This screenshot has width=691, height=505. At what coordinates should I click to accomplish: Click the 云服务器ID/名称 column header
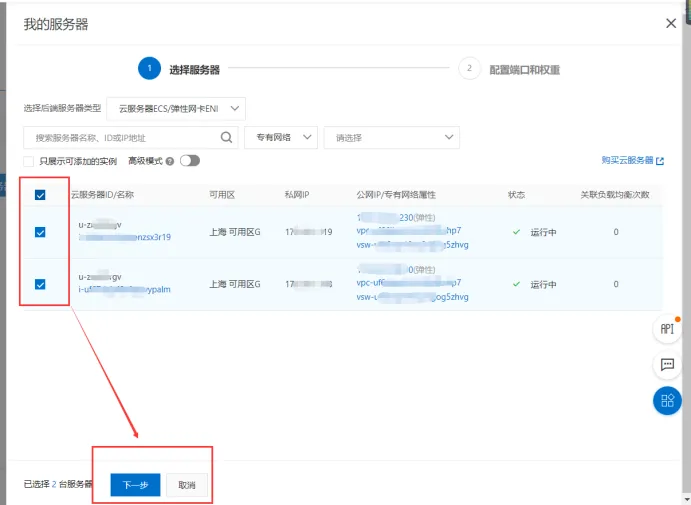point(102,195)
